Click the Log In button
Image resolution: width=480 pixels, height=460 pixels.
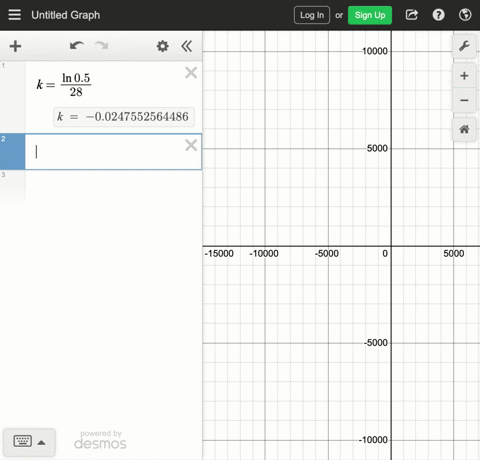coord(312,15)
